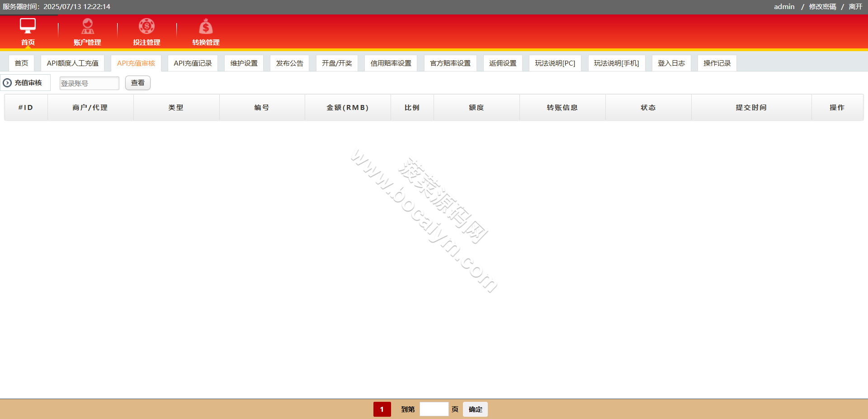Open the API充值记录 tab
This screenshot has width=868, height=419.
pos(193,63)
